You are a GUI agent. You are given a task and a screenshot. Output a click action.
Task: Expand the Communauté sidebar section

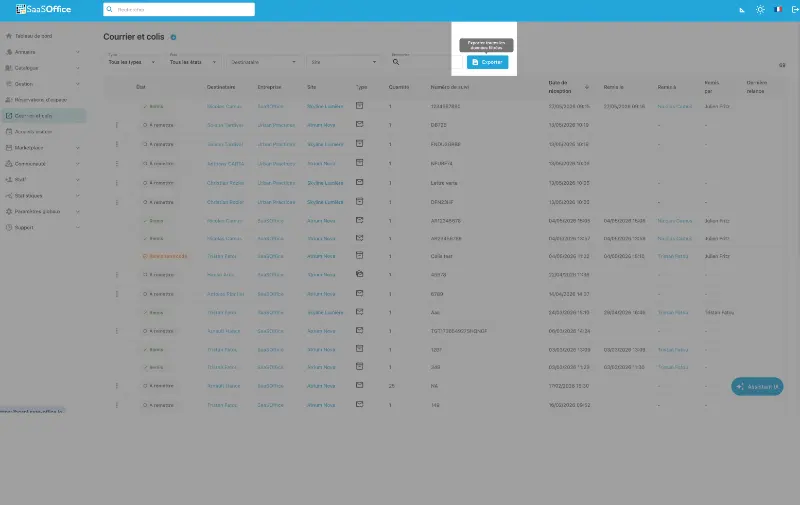42,164
